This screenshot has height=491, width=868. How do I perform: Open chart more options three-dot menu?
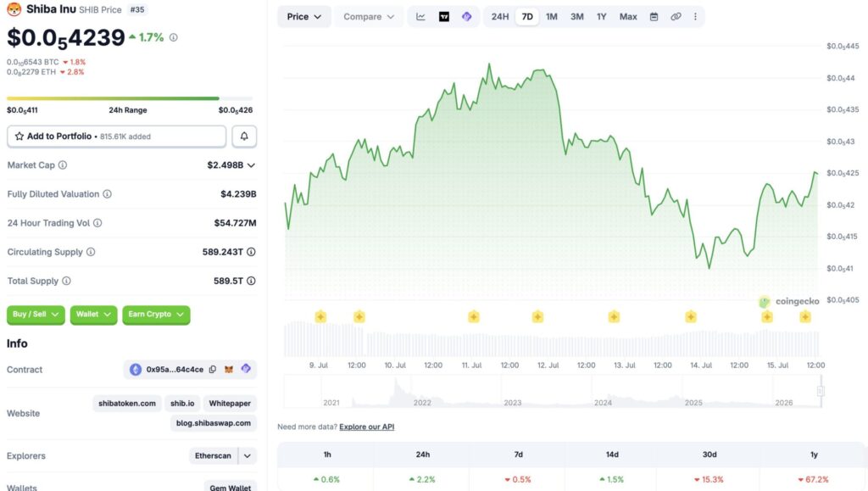tap(695, 17)
